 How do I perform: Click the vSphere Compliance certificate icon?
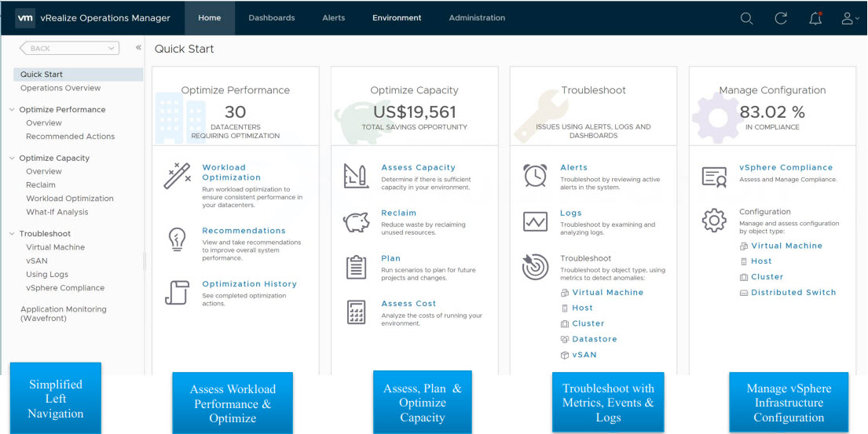tap(714, 177)
